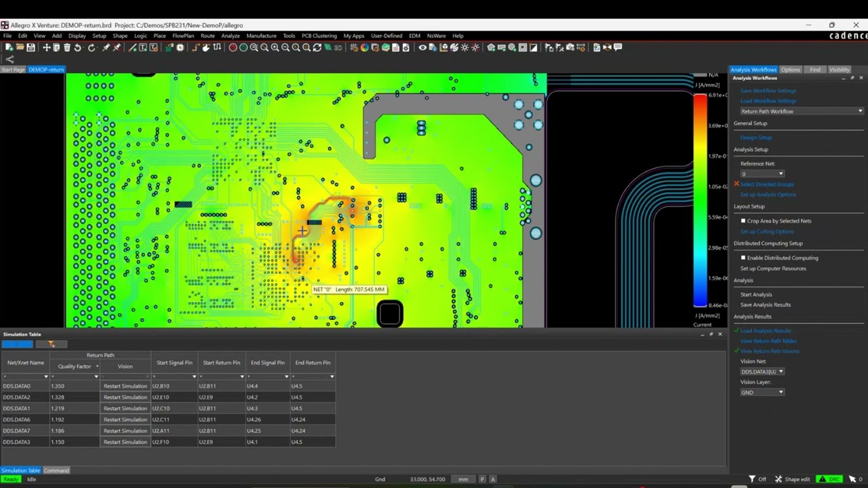Switch to the Start Page tab

pyautogui.click(x=13, y=70)
